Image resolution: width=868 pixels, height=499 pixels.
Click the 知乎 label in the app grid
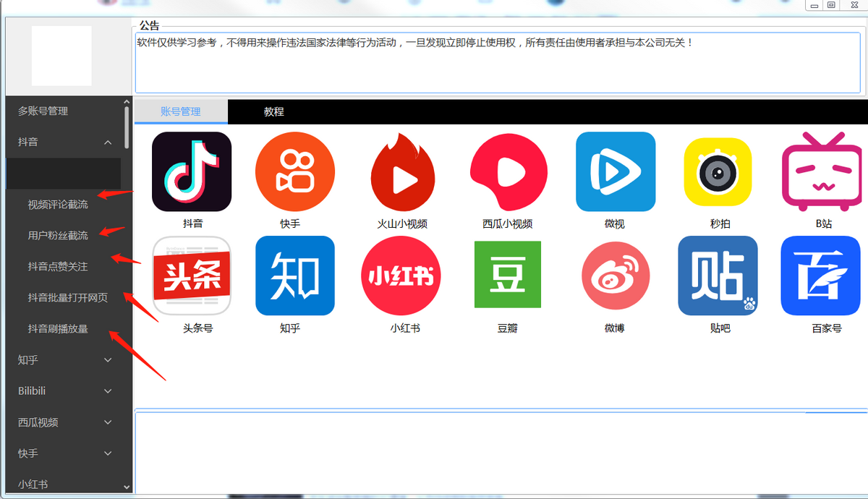click(x=290, y=328)
